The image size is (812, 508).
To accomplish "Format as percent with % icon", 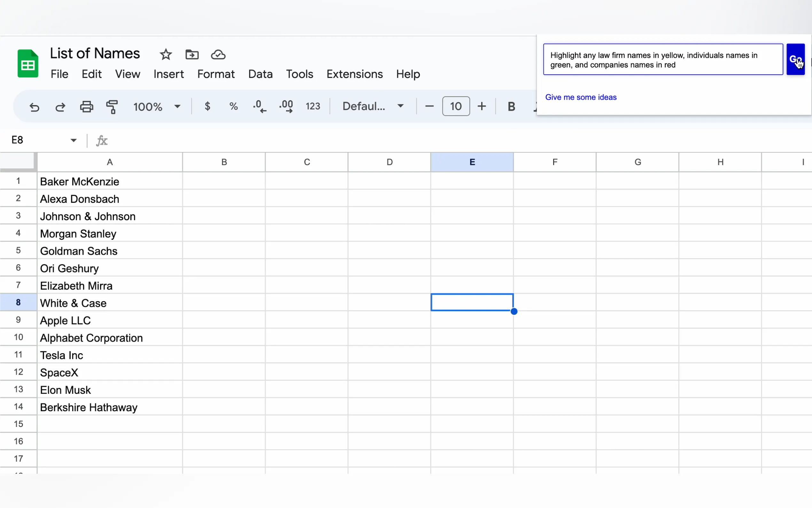I will 233,107.
